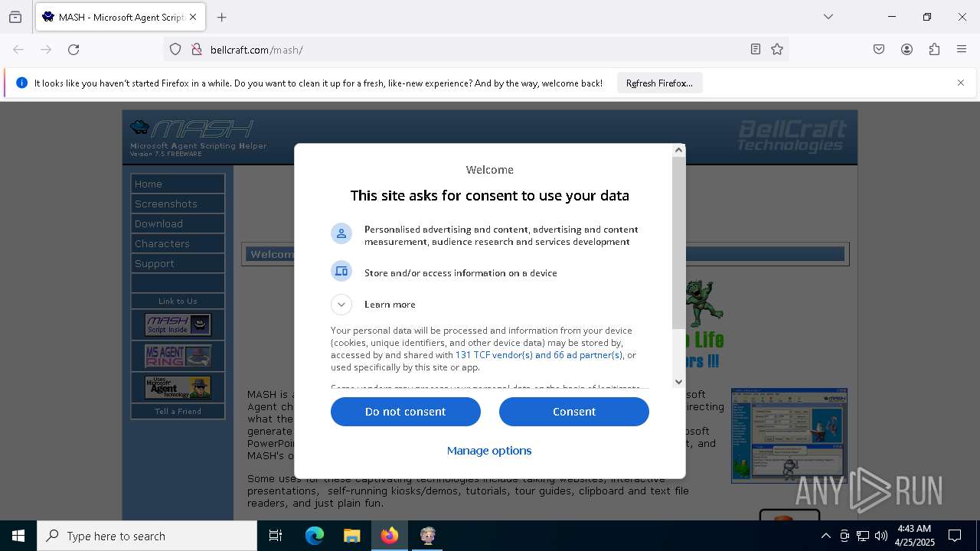980x551 pixels.
Task: Click the store information device icon
Action: [341, 271]
